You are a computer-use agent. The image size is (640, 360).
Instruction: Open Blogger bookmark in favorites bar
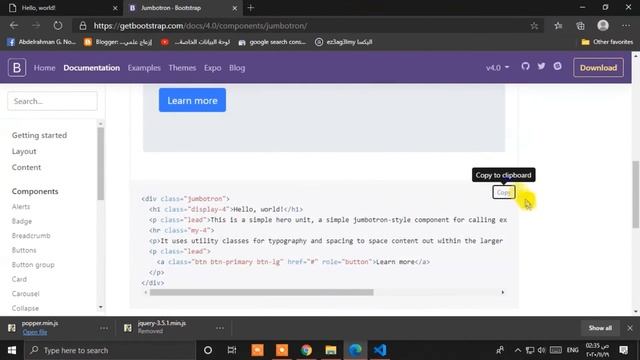point(118,42)
